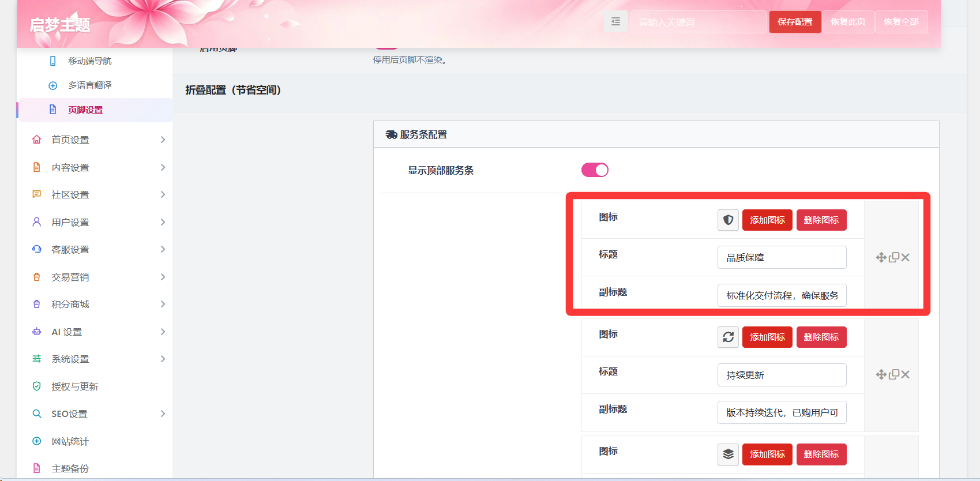Turn off the 显示顶部服务条 switch
This screenshot has width=980, height=481.
[595, 170]
